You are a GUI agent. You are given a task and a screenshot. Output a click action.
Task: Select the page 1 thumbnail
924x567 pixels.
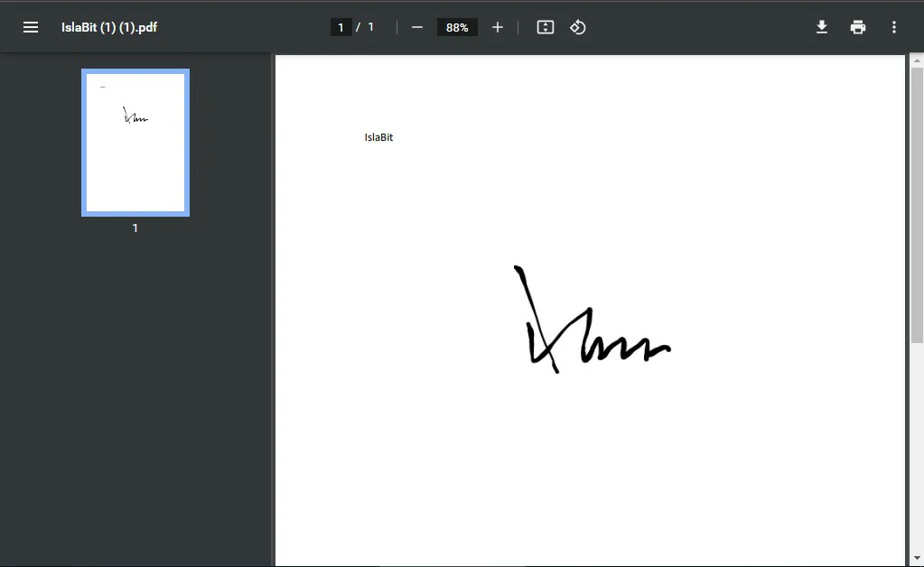135,143
